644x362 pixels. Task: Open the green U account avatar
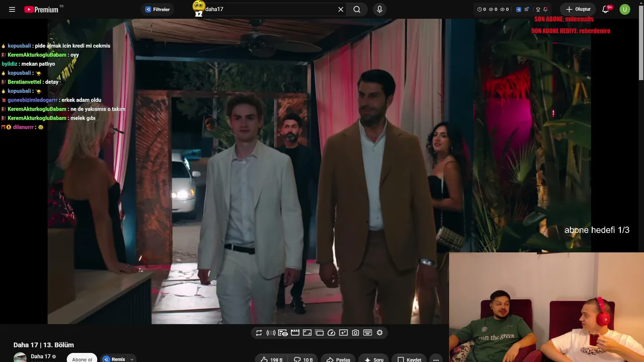click(x=625, y=10)
